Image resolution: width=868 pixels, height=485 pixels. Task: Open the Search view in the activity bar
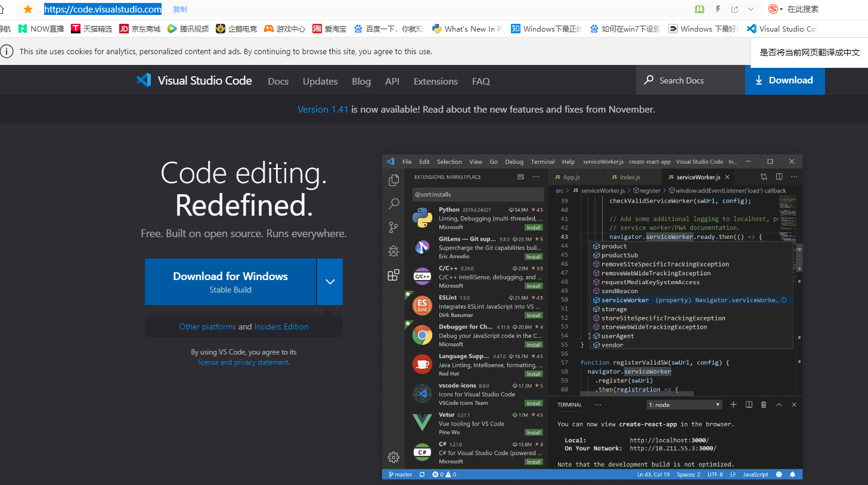(x=393, y=204)
